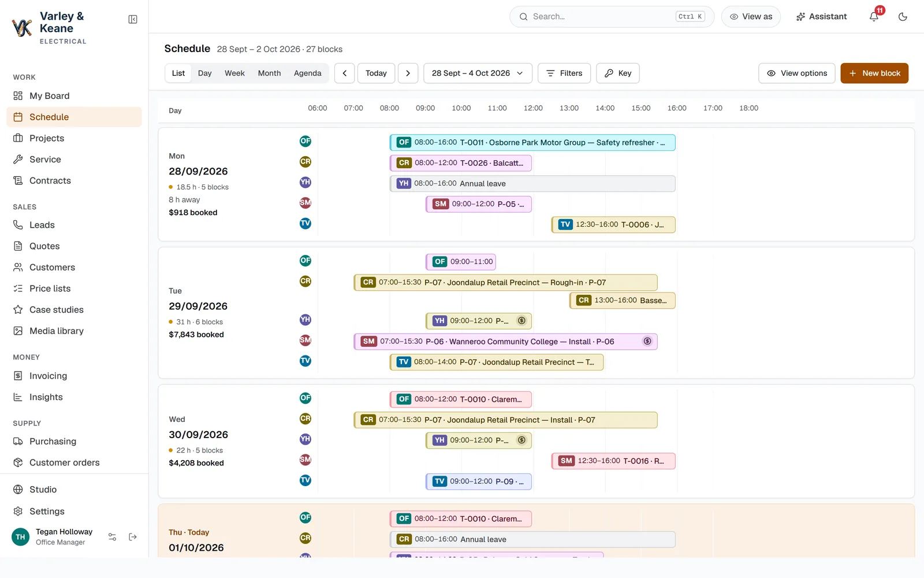Open the View as menu
924x578 pixels.
click(751, 17)
